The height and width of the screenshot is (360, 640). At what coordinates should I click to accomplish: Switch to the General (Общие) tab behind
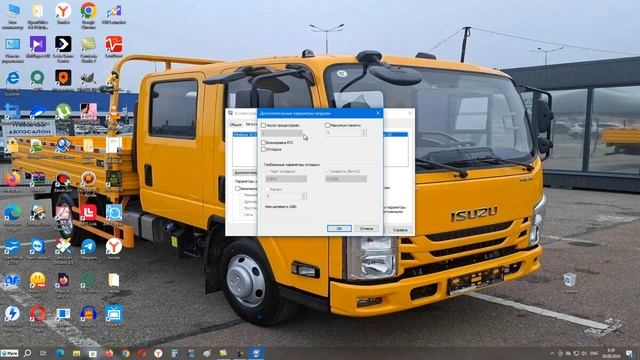pyautogui.click(x=235, y=124)
